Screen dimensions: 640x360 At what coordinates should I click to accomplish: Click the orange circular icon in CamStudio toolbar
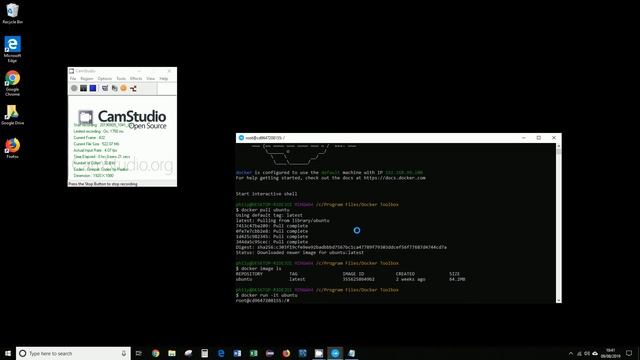click(x=124, y=88)
